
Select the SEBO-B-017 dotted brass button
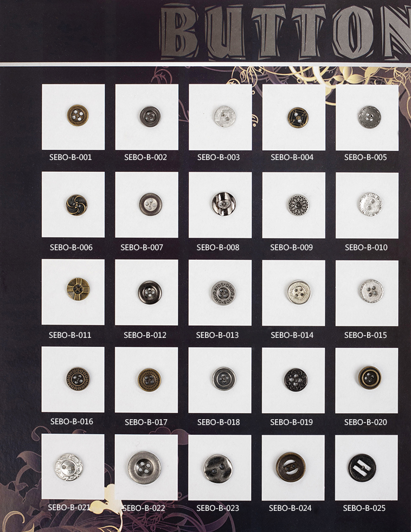click(x=149, y=380)
